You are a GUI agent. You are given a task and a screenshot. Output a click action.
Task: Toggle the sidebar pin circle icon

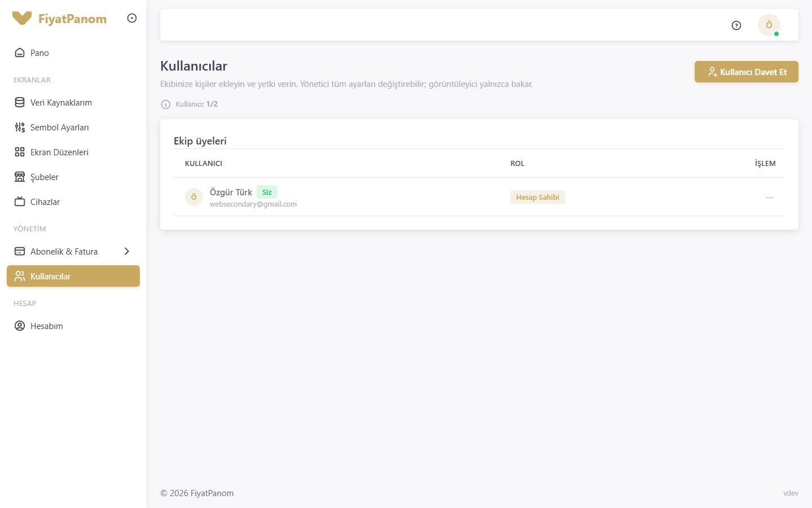[132, 18]
